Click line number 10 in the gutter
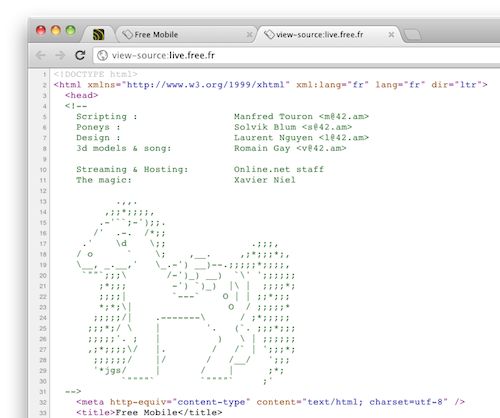 [x=43, y=170]
